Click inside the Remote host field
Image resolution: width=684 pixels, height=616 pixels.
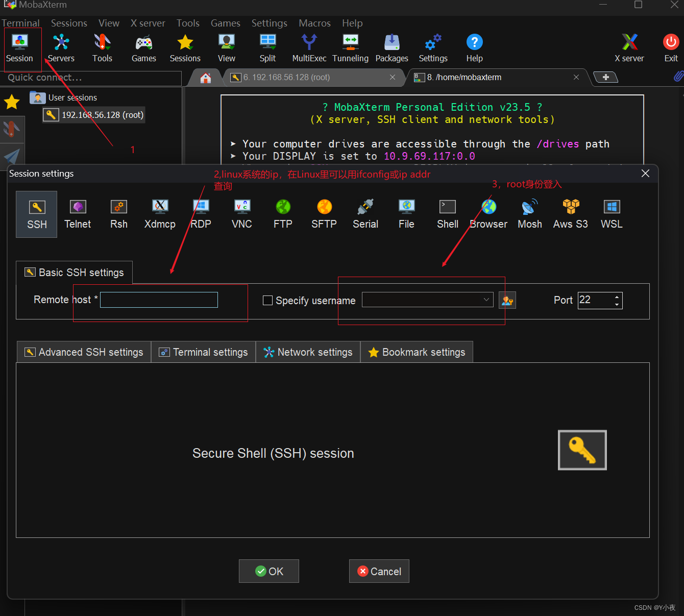point(159,300)
